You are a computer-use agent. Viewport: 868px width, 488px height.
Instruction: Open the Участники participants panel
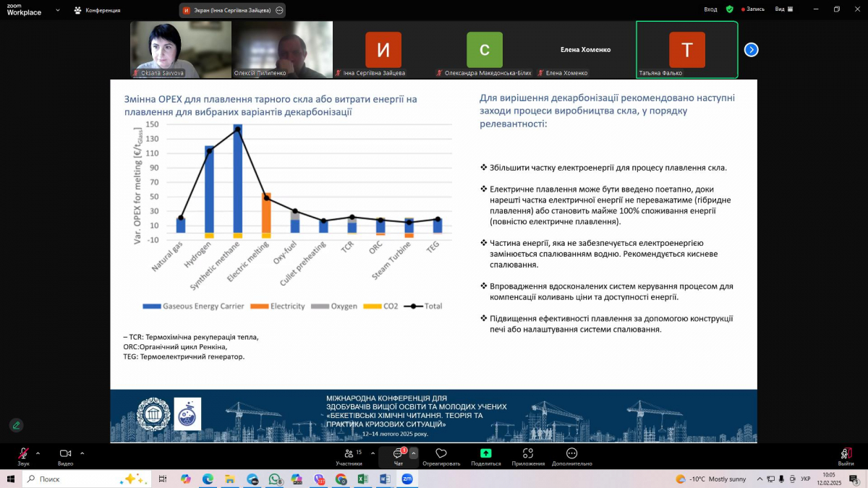(349, 455)
